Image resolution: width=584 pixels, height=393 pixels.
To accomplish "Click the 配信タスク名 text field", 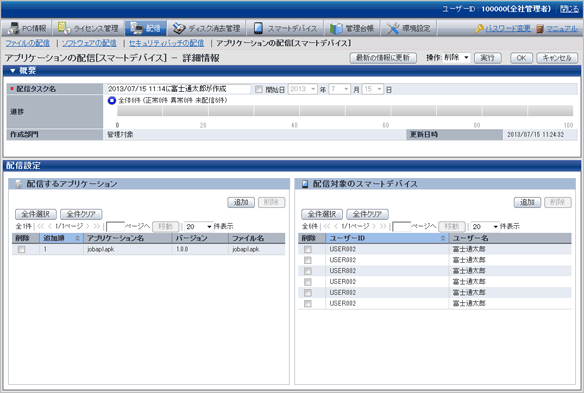I will 178,89.
